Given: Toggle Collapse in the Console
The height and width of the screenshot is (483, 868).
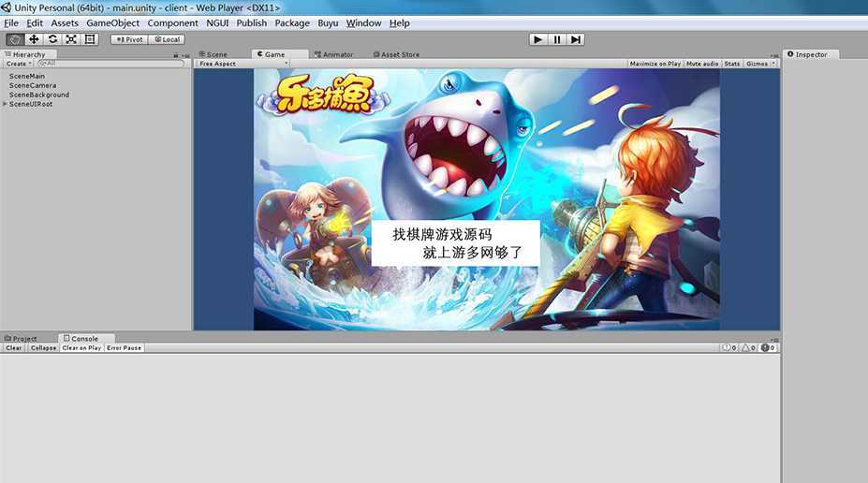Looking at the screenshot, I should point(43,348).
